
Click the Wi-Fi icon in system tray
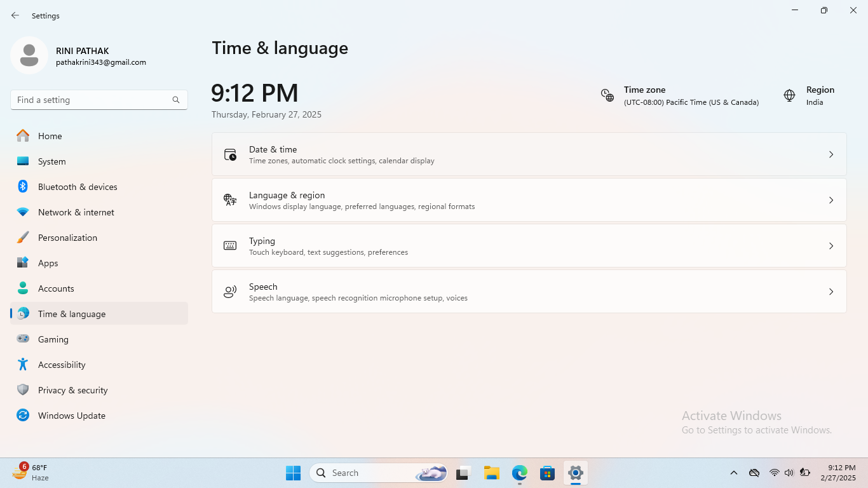click(774, 473)
